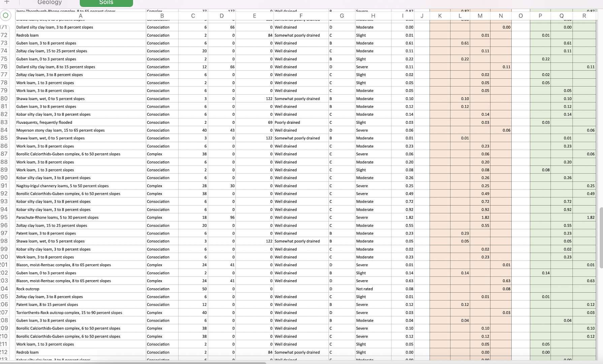603x364 pixels.
Task: Click the Not rated cell in column H
Action: pyautogui.click(x=364, y=289)
